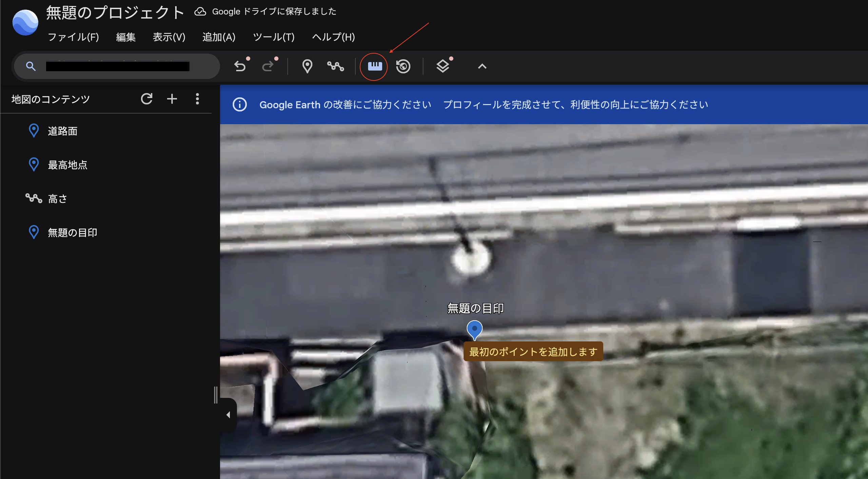The image size is (868, 479).
Task: Click the 地図のコンテンツ panel heading
Action: click(x=51, y=99)
